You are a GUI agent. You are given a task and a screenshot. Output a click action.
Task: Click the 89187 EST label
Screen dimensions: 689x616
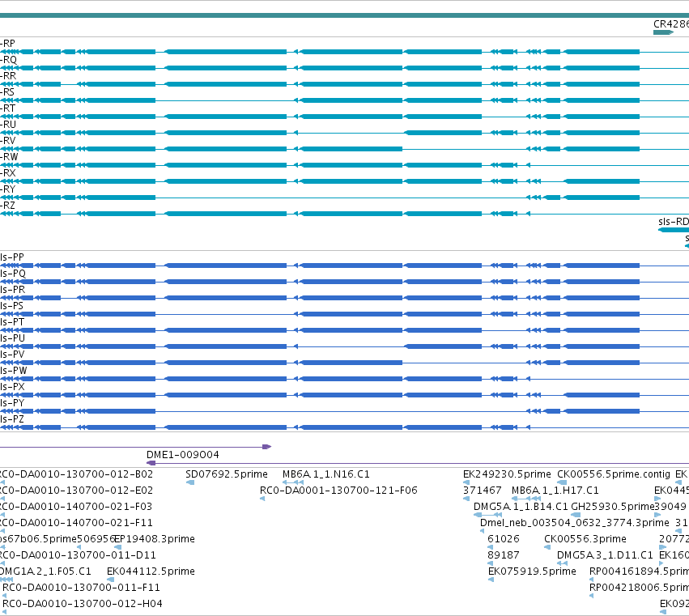coord(504,555)
